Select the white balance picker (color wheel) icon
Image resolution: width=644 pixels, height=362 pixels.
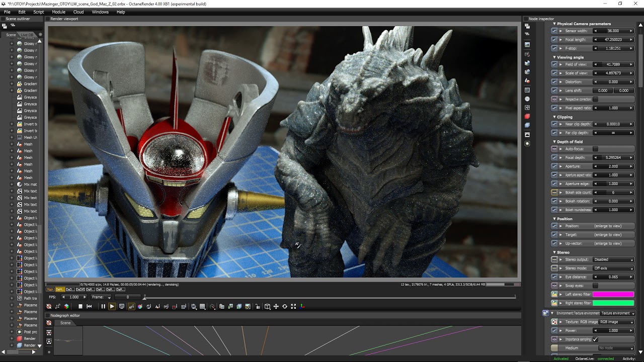[140, 306]
